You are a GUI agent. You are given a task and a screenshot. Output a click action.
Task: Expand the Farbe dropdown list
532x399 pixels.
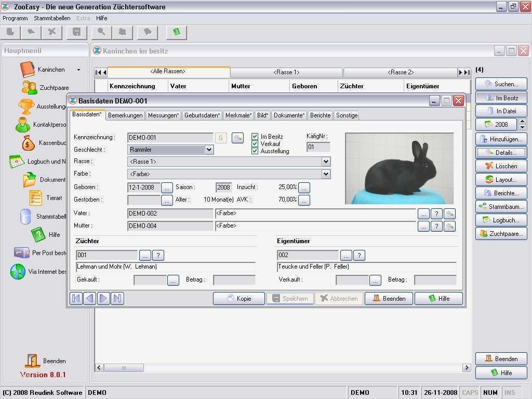[326, 174]
